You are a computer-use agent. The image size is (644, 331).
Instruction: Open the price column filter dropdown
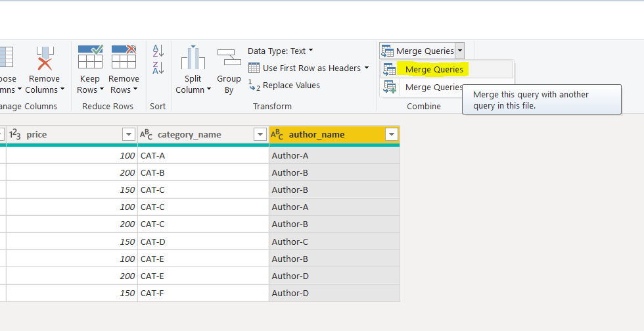click(x=129, y=135)
